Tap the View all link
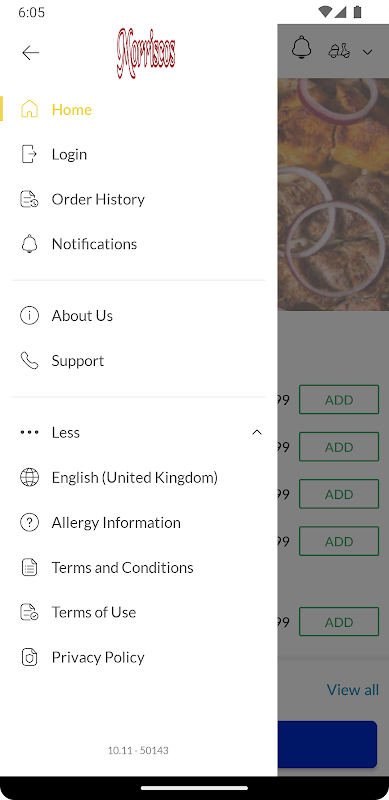Screen dimensions: 389x800 pyautogui.click(x=353, y=690)
